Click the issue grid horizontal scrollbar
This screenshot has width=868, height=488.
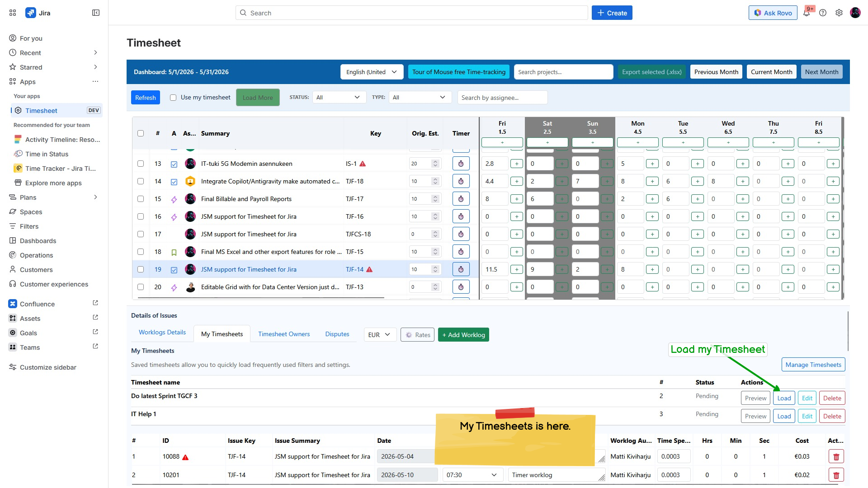click(261, 298)
